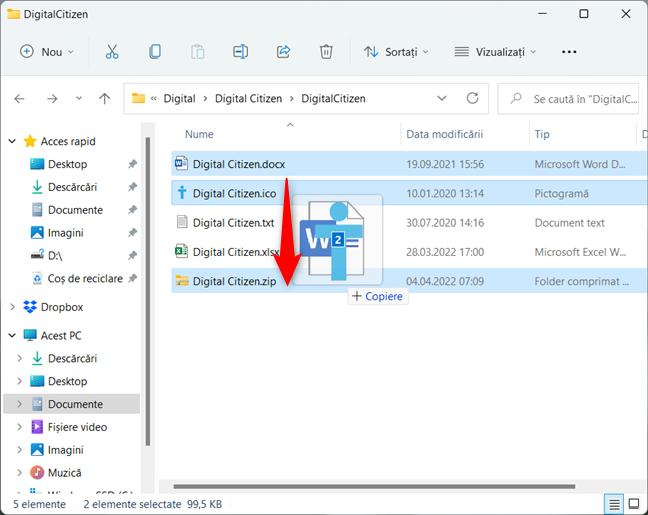Collapse the Acest PC tree
648x515 pixels.
tap(12, 335)
